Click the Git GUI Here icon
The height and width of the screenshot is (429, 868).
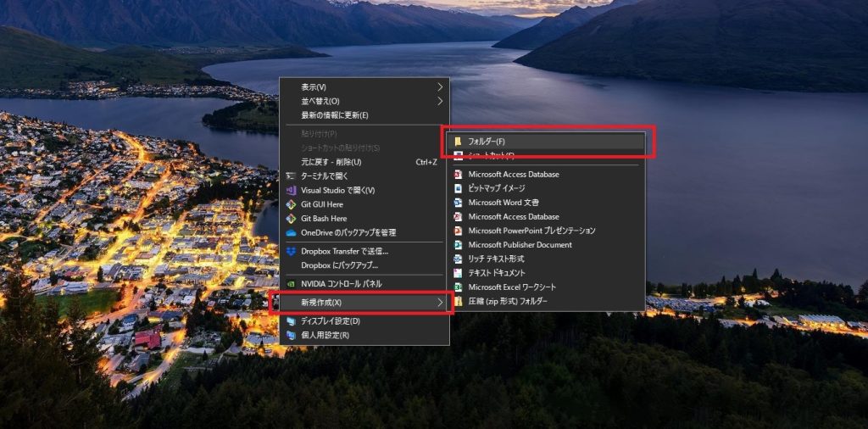tap(291, 204)
